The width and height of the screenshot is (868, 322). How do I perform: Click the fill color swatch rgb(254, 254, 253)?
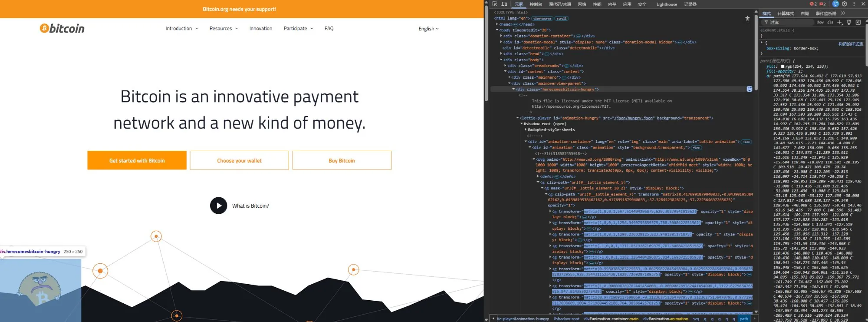(783, 66)
